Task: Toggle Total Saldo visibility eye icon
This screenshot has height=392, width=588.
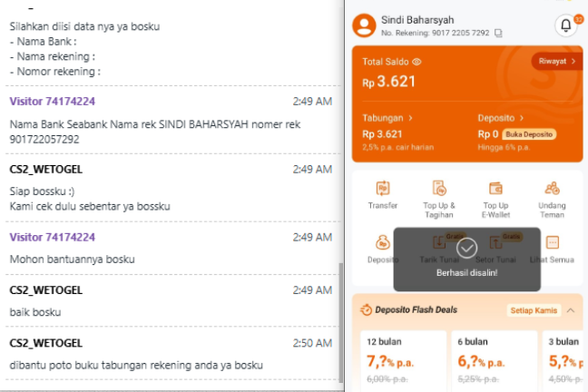Action: click(x=416, y=62)
